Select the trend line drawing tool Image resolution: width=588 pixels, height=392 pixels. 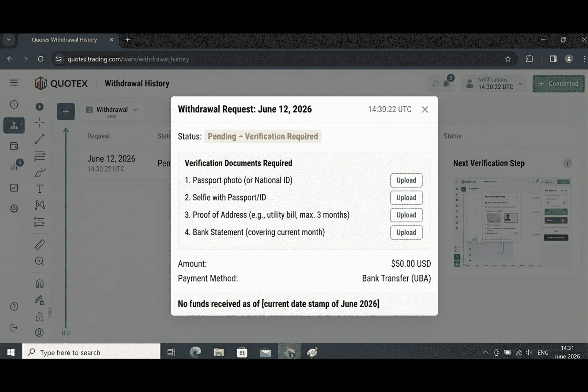click(x=40, y=139)
